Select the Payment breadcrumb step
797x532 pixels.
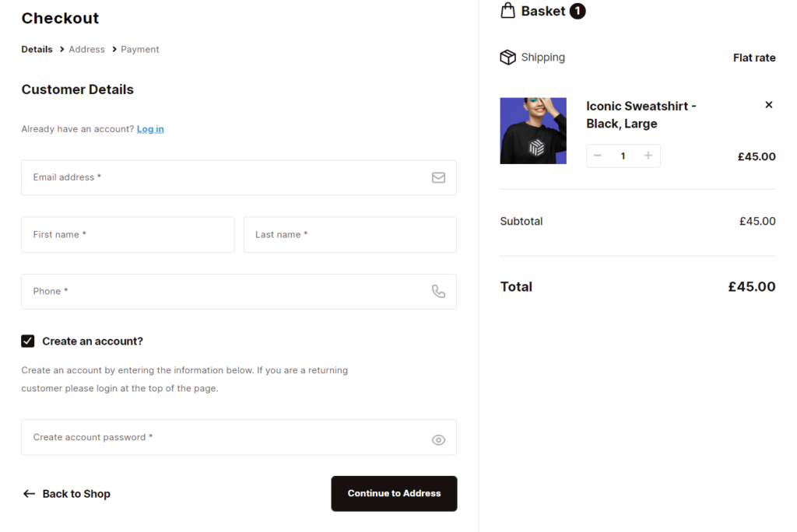139,49
